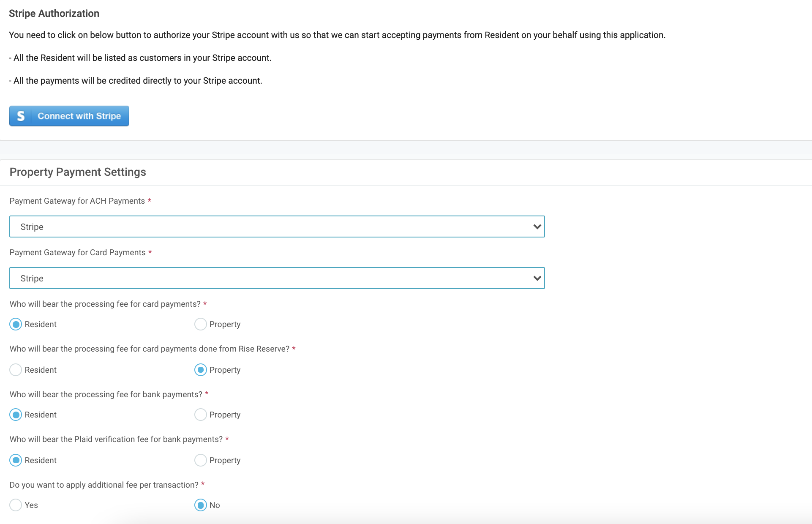Pick Resident for Plaid verification fee
812x524 pixels.
coord(16,461)
